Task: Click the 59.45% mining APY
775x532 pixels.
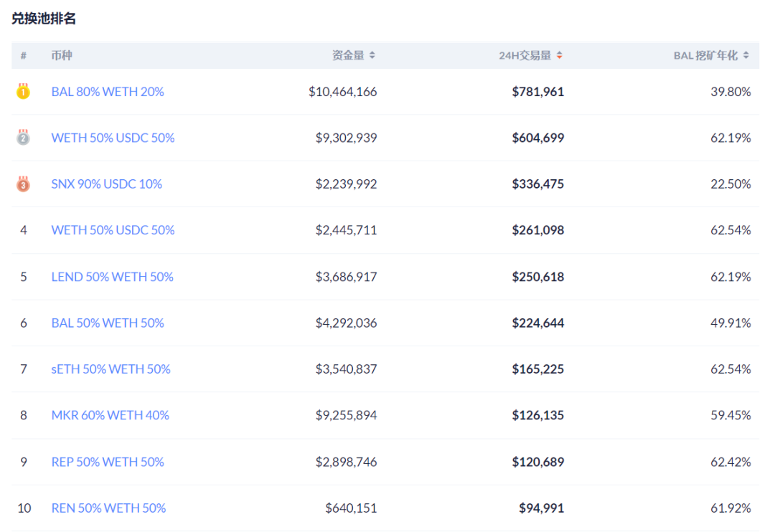Action: 731,415
